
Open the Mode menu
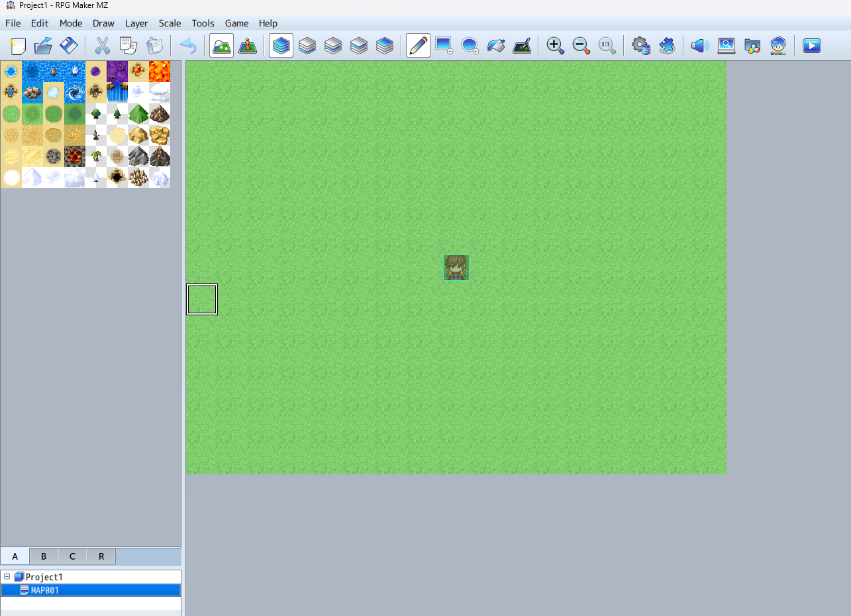71,23
